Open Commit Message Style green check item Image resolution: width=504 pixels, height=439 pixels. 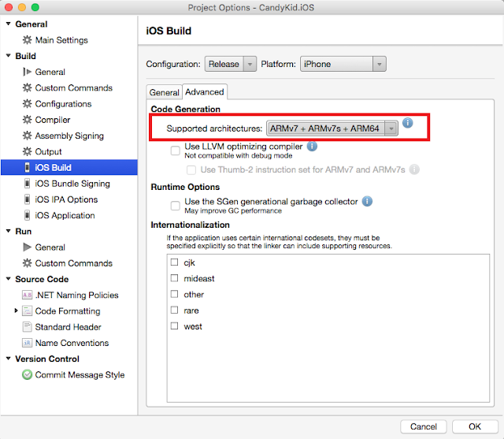(73, 374)
